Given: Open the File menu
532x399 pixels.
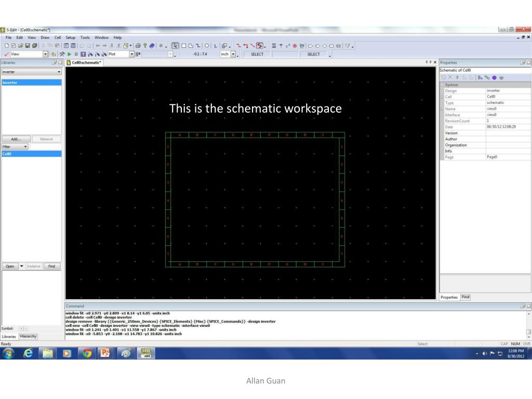Looking at the screenshot, I should [8, 37].
